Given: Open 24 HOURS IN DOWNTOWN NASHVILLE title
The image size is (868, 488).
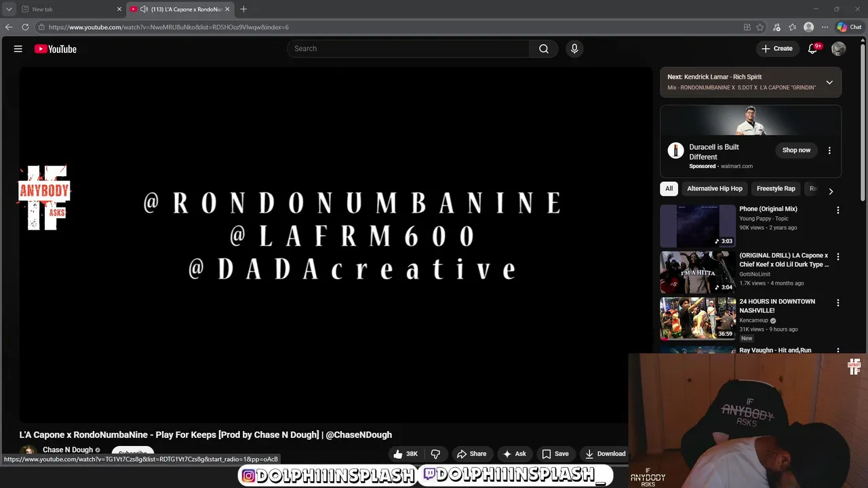Looking at the screenshot, I should point(777,306).
